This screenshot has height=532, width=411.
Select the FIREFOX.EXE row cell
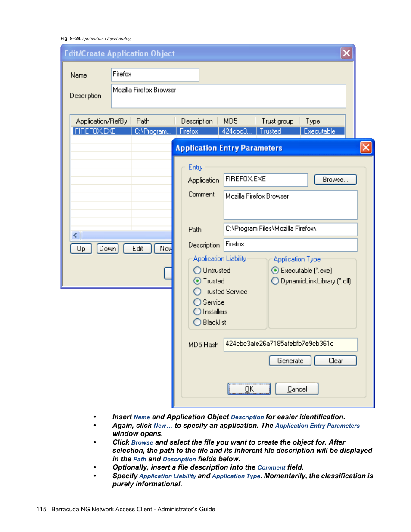click(x=102, y=131)
